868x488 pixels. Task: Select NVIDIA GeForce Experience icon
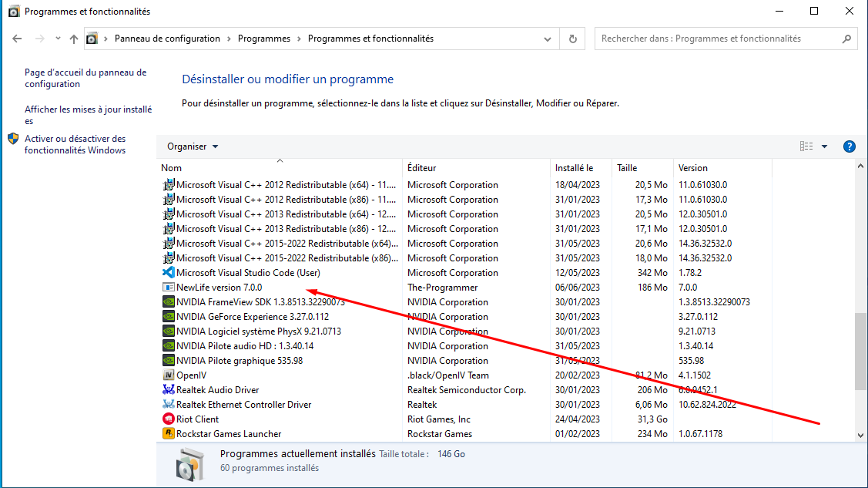tap(168, 316)
